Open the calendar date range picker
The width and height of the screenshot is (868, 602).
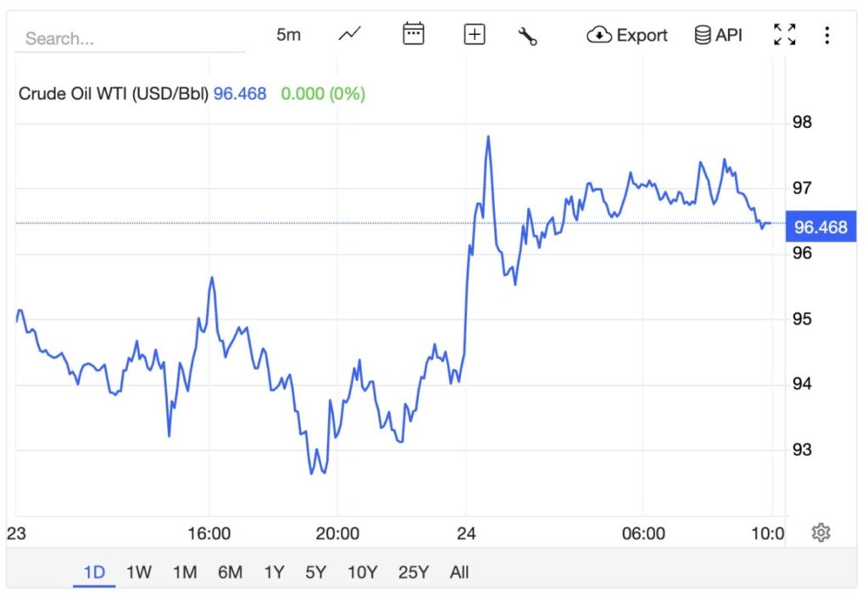point(413,35)
